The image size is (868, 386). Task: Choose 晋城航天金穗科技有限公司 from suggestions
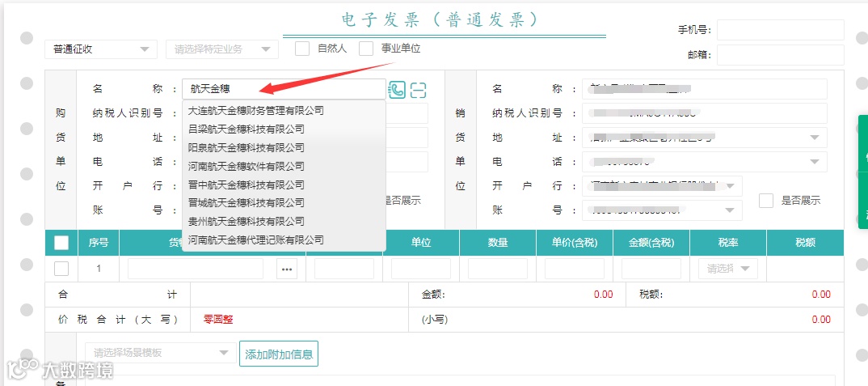point(284,203)
